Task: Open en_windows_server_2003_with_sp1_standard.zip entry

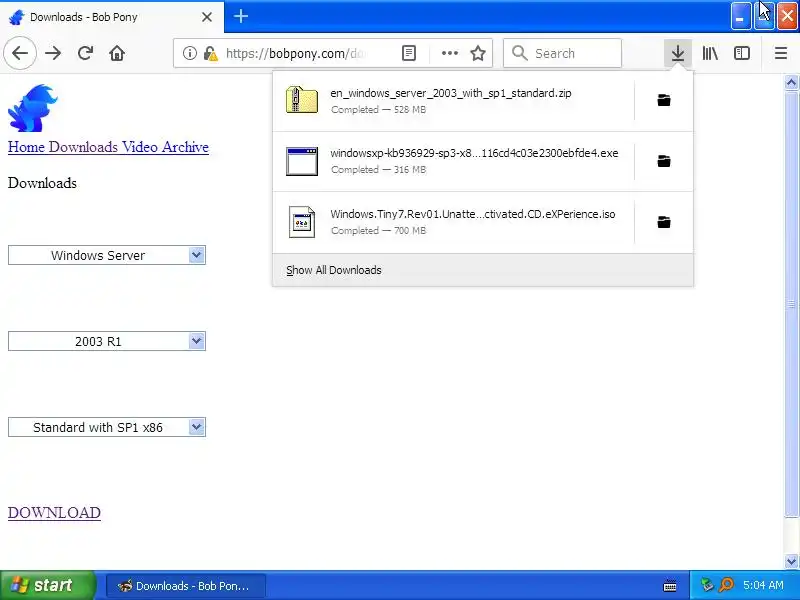Action: [454, 101]
